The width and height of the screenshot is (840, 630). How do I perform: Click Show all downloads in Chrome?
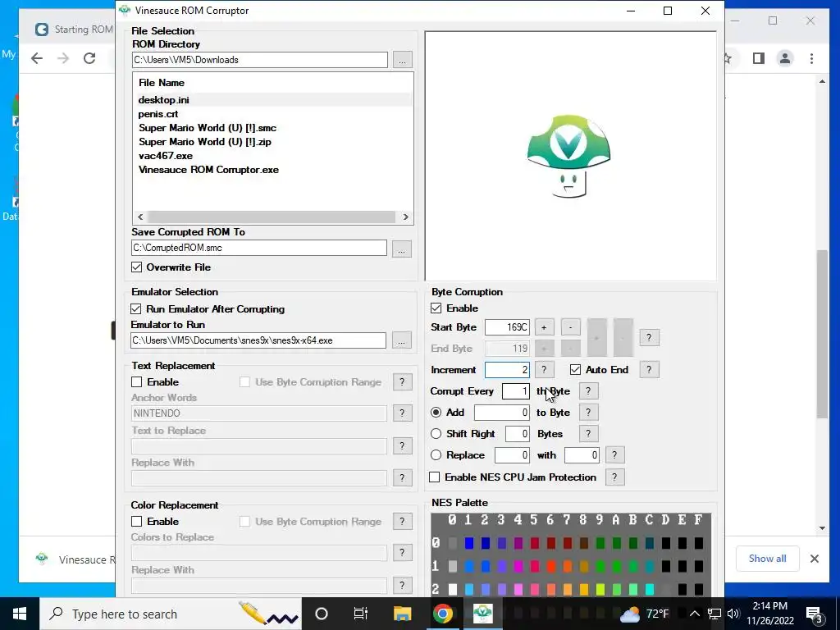[768, 559]
